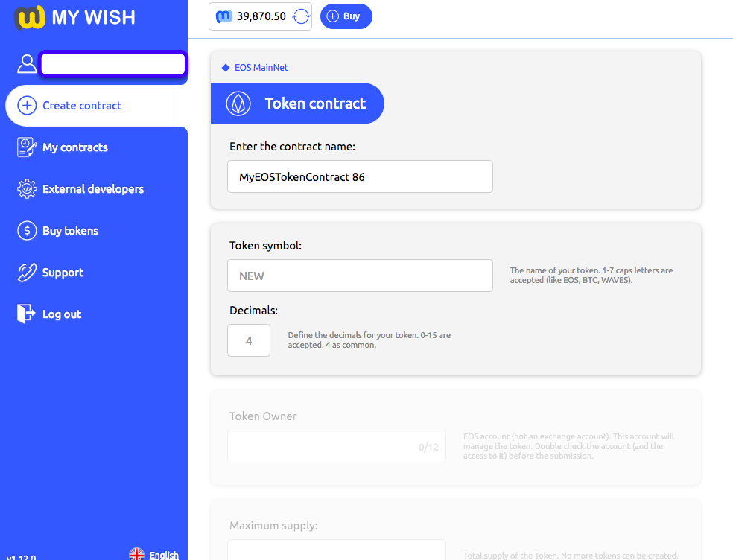Viewport: 733px width, 560px height.
Task: Go to External developers section
Action: 93,189
